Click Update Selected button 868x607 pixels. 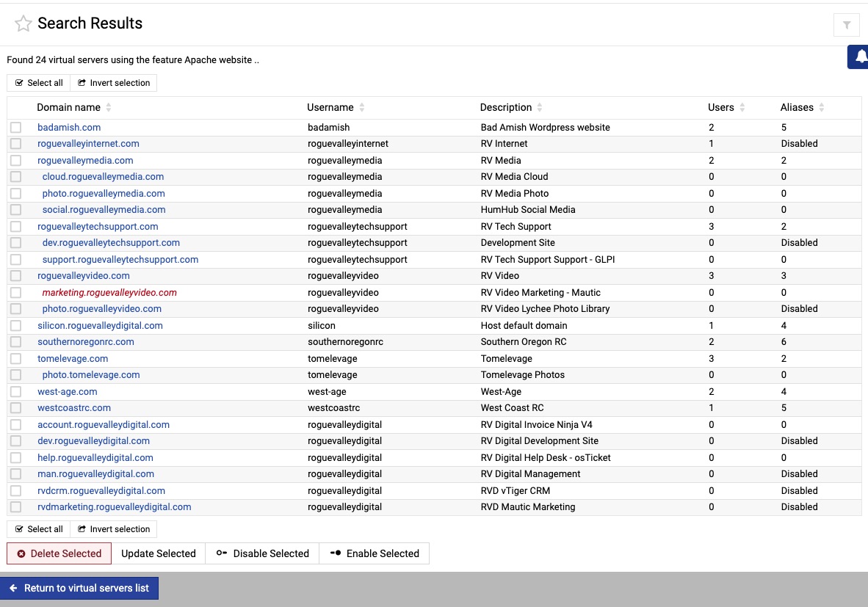coord(159,553)
